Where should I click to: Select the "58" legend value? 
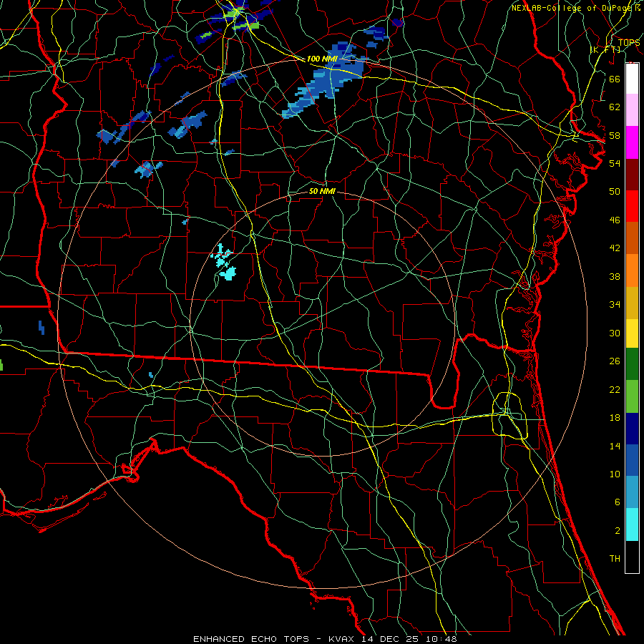point(615,135)
